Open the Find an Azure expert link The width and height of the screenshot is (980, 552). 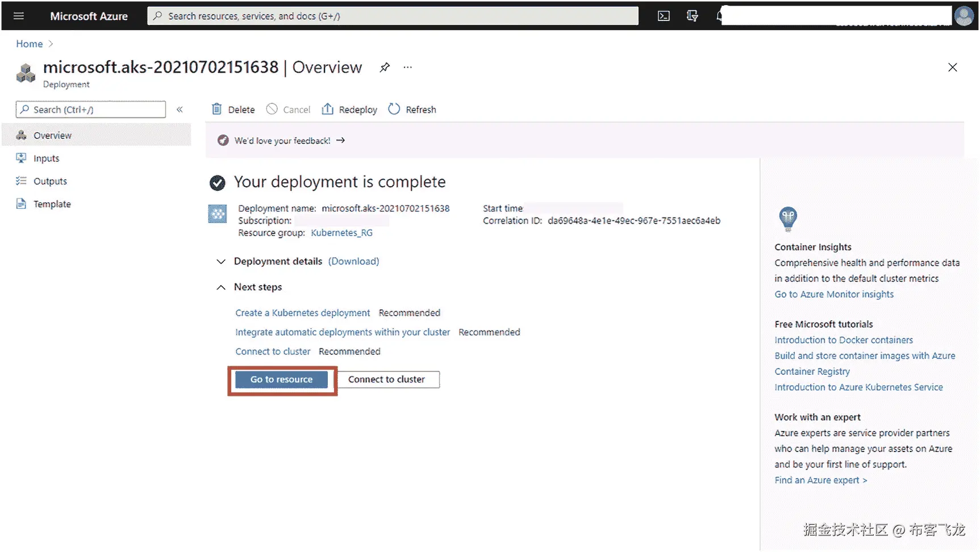[x=821, y=480]
